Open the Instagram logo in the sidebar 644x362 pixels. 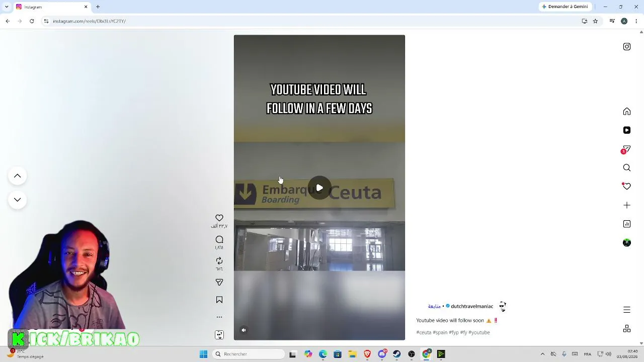tap(627, 47)
